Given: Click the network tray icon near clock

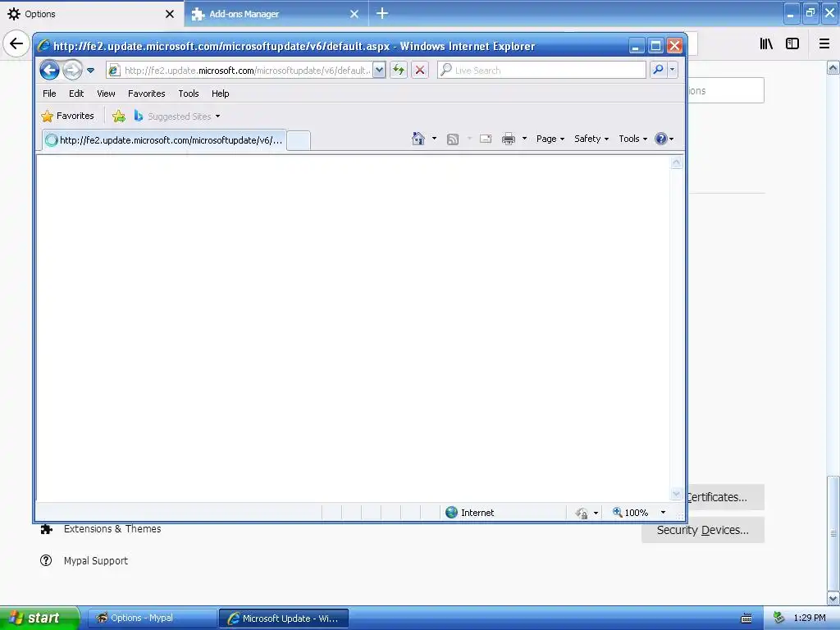Looking at the screenshot, I should pyautogui.click(x=779, y=618).
